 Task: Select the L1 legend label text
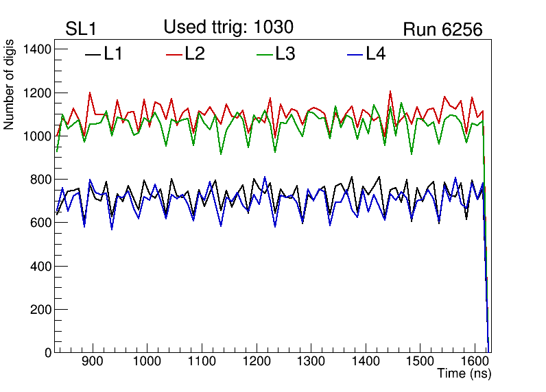click(113, 55)
